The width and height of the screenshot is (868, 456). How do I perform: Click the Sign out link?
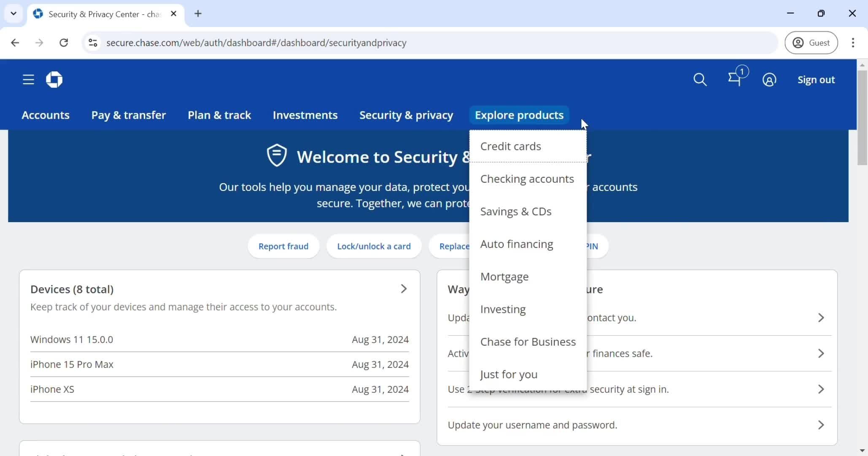[817, 79]
